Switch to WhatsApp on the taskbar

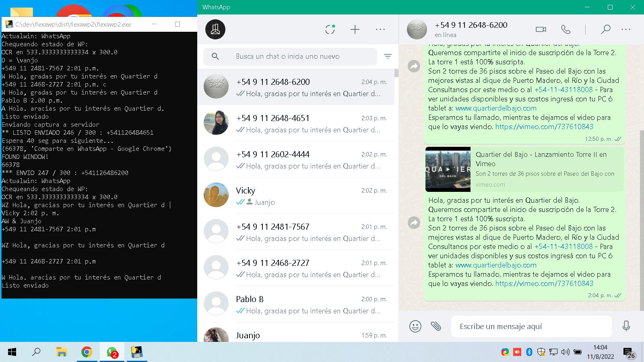(x=112, y=352)
